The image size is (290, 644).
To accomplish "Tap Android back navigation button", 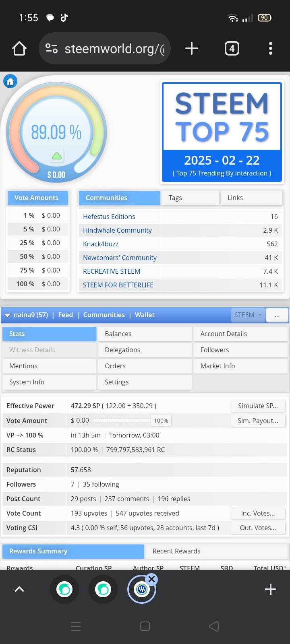I will point(214,626).
